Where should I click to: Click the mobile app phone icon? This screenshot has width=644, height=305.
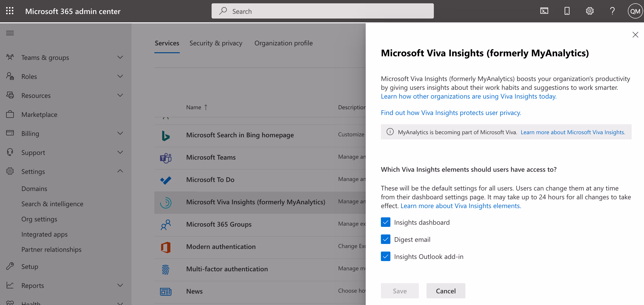(567, 11)
